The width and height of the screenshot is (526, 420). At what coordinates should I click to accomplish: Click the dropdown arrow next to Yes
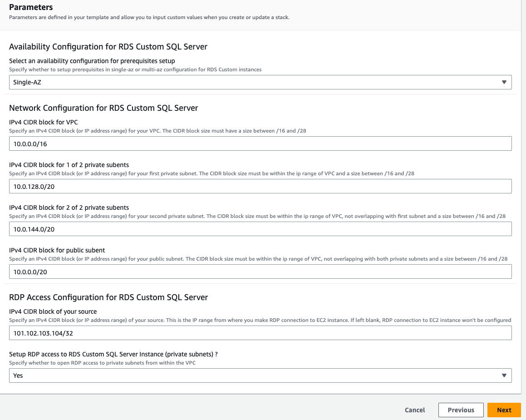coord(504,376)
